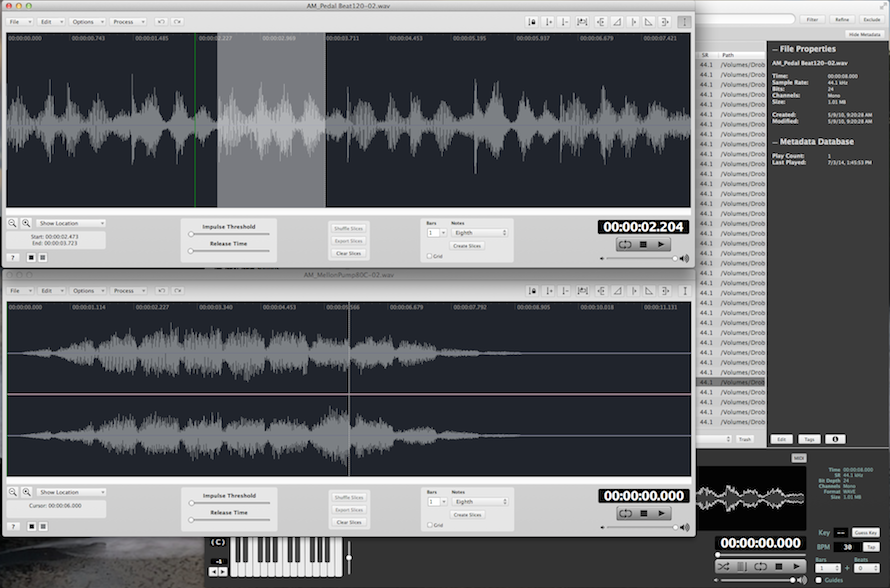Adjust the Impulse Threshold slider in top editor
The image size is (890, 588).
(191, 234)
